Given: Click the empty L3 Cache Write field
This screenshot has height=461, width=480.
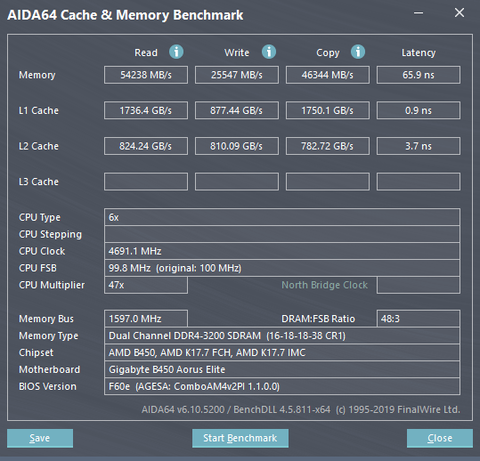Looking at the screenshot, I should click(x=237, y=182).
